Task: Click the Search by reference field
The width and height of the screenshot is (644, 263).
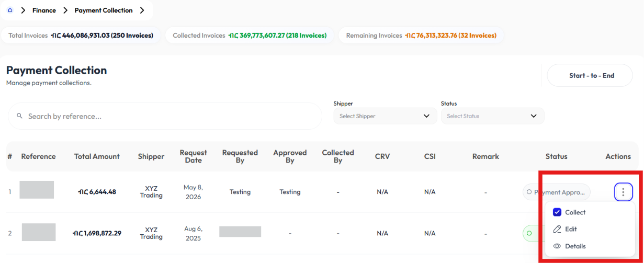Action: tap(165, 116)
